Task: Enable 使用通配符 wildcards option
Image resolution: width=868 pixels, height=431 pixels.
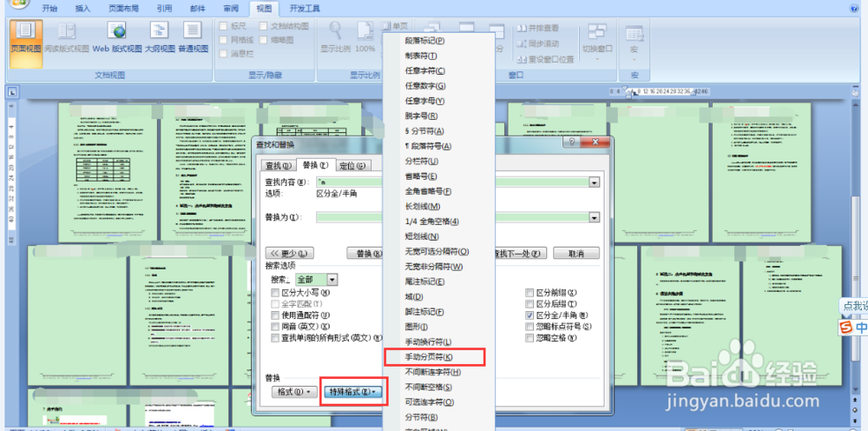Action: click(275, 315)
